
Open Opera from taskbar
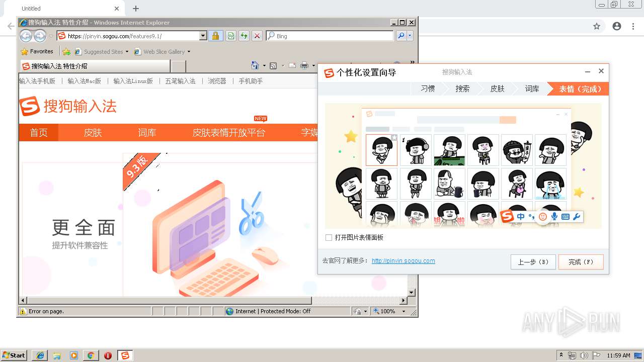click(x=108, y=355)
